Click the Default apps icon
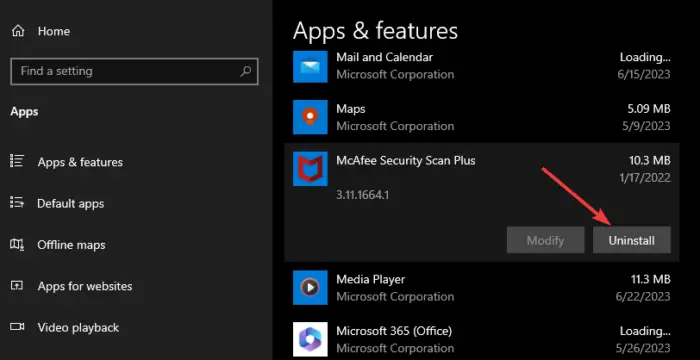The image size is (700, 360). (17, 203)
